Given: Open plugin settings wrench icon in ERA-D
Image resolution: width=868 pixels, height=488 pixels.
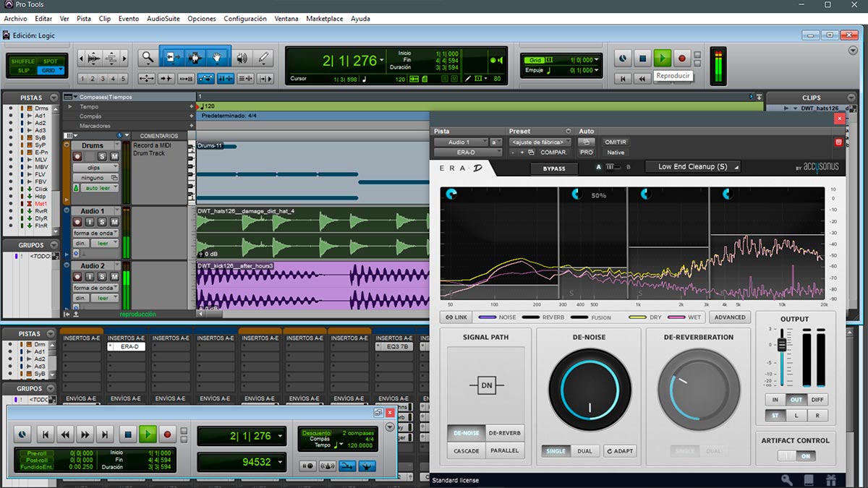Looking at the screenshot, I should pyautogui.click(x=787, y=479).
